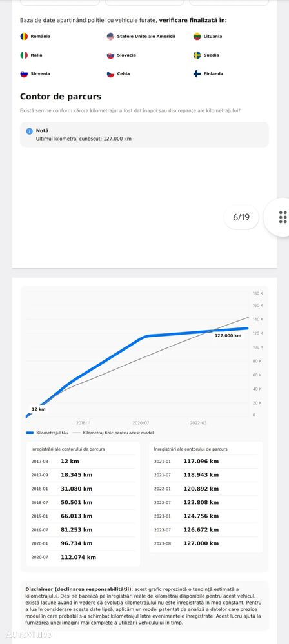Click Ultimul kilometraj cunoscut: 127.000 km text
The image size is (289, 644).
click(84, 139)
